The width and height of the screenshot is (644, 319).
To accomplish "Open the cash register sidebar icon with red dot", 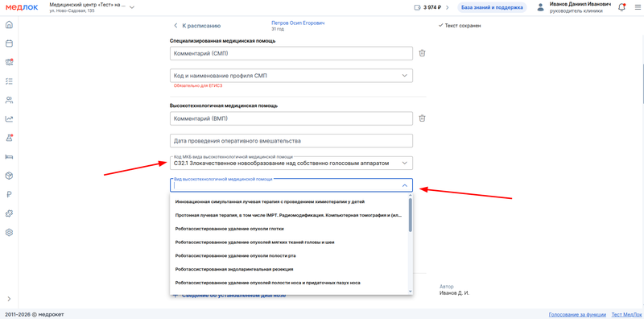I will pos(9,62).
